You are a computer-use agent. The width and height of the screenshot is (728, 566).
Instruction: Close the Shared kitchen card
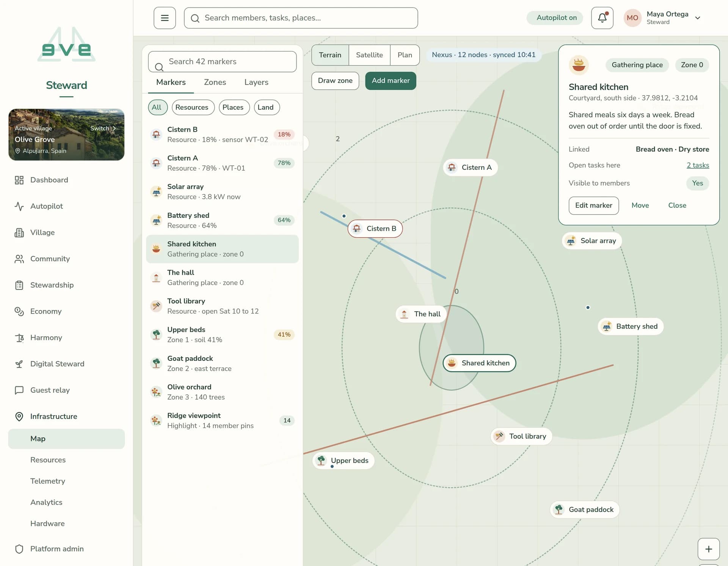click(677, 205)
